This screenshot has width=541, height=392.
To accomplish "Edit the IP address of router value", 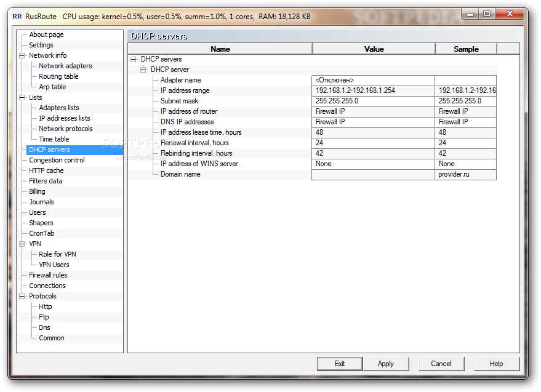I will (x=373, y=112).
